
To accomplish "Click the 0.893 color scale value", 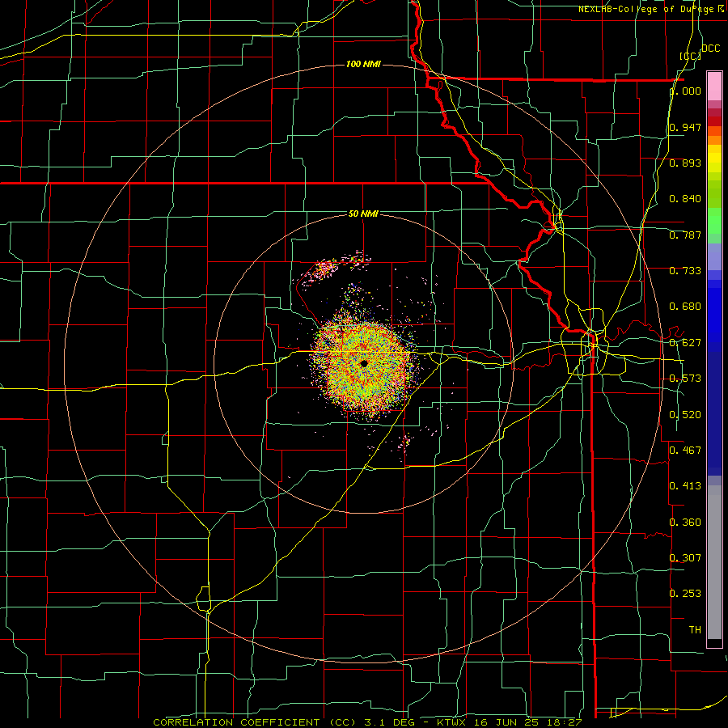I will 685,163.
